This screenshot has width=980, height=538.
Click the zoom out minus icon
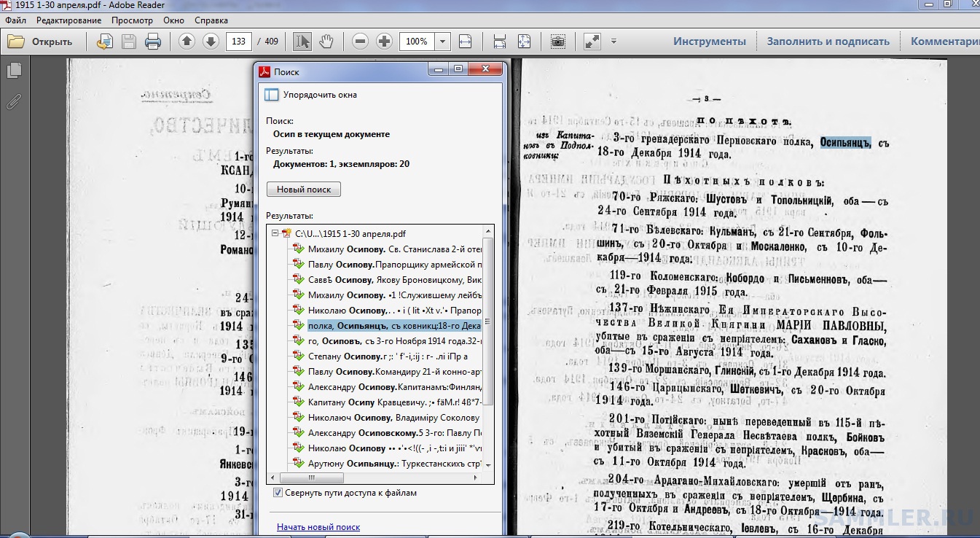[x=360, y=42]
